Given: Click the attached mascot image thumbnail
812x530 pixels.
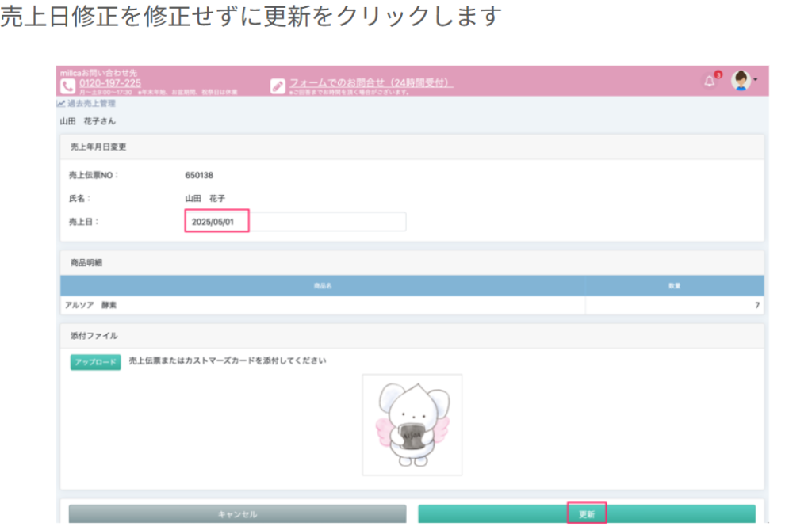Looking at the screenshot, I should click(412, 425).
